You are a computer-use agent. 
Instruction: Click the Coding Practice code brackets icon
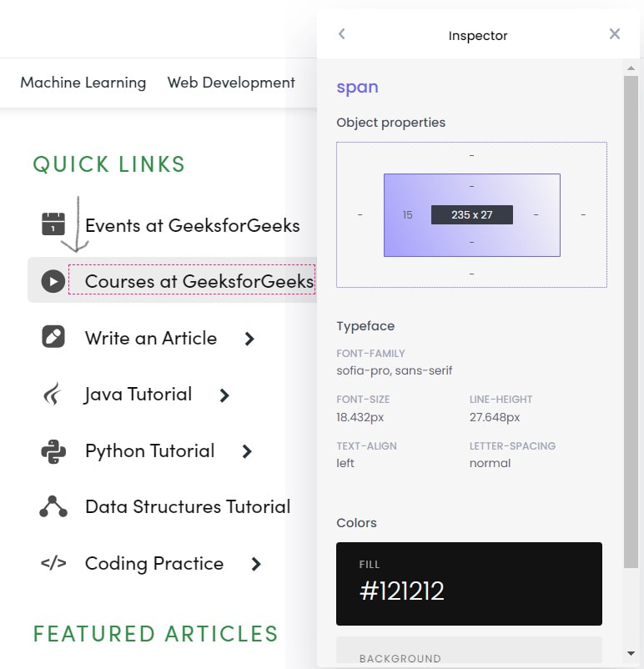pos(53,563)
